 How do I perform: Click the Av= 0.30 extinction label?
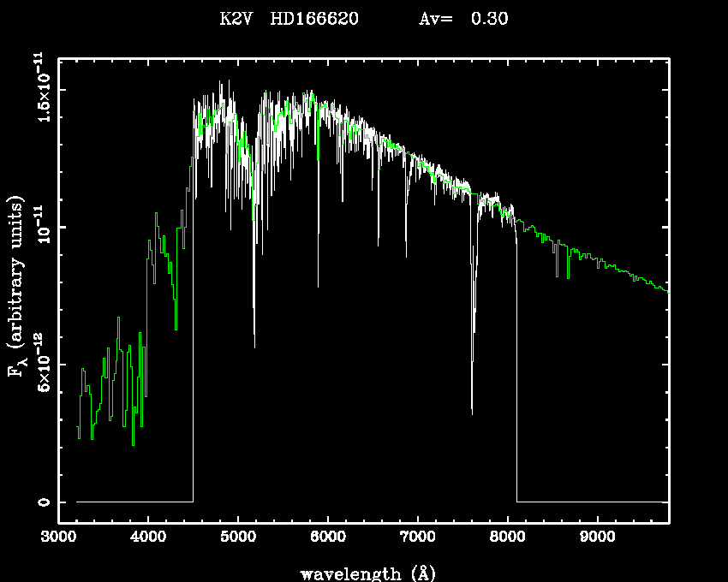coord(462,19)
